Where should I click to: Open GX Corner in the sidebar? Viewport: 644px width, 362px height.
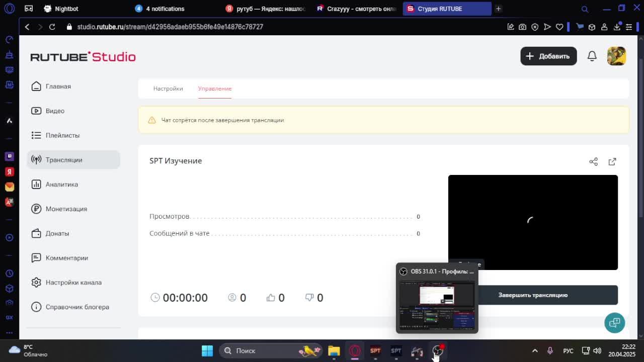click(9, 318)
